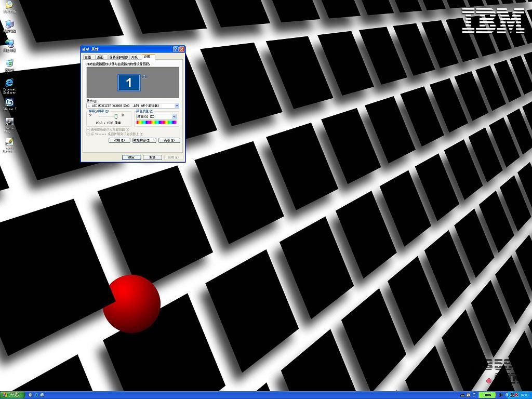Viewport: 532px width, 399px height.
Task: Open the Network Places desktop icon
Action: click(x=9, y=46)
